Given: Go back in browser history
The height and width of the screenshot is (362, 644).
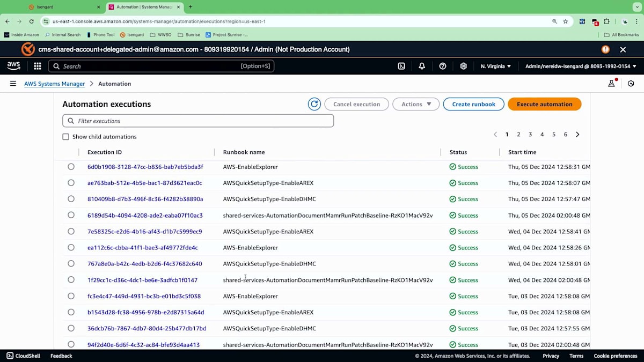Looking at the screenshot, I should pyautogui.click(x=8, y=21).
